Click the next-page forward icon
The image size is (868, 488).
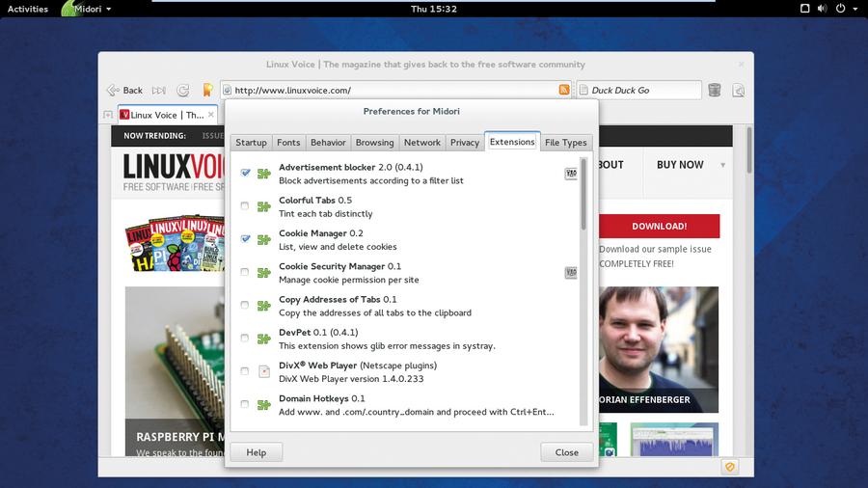click(159, 91)
